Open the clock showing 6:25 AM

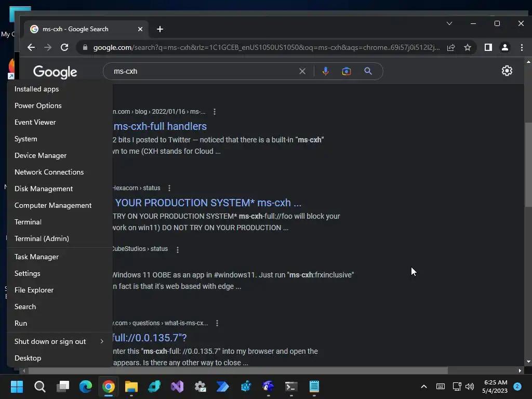(x=495, y=387)
